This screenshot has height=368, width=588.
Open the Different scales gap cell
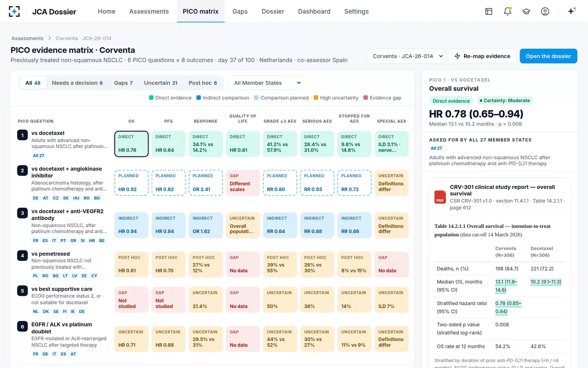coord(243,183)
